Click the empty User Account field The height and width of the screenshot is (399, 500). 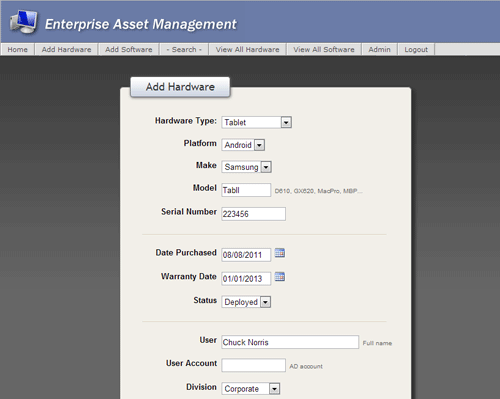click(253, 365)
